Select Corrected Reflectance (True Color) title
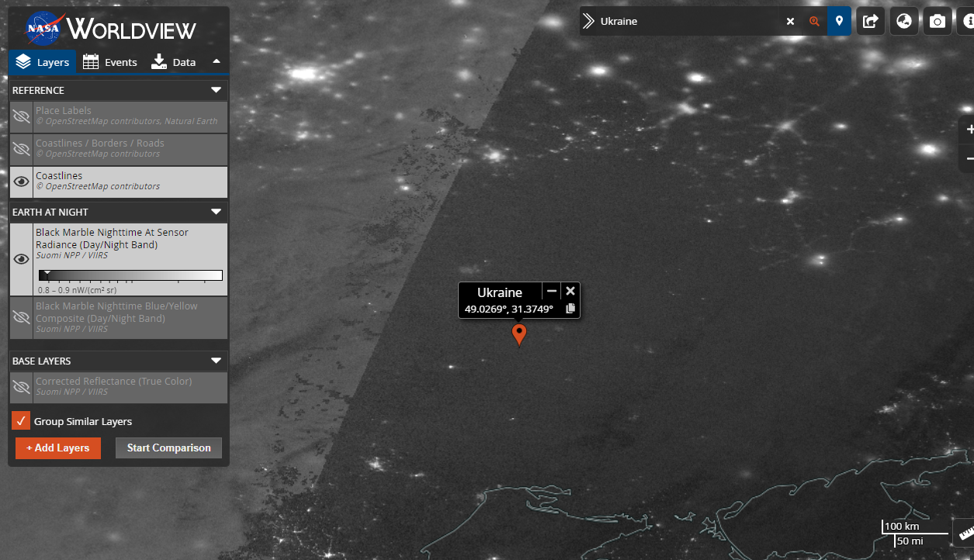The height and width of the screenshot is (560, 974). coord(114,381)
